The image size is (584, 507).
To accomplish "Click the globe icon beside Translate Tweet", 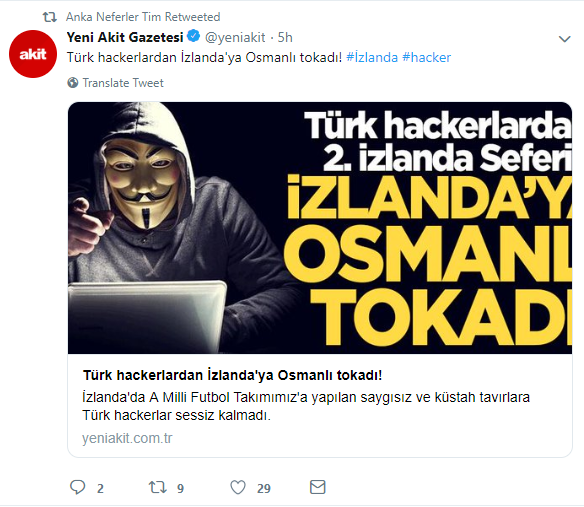I will click(x=73, y=82).
